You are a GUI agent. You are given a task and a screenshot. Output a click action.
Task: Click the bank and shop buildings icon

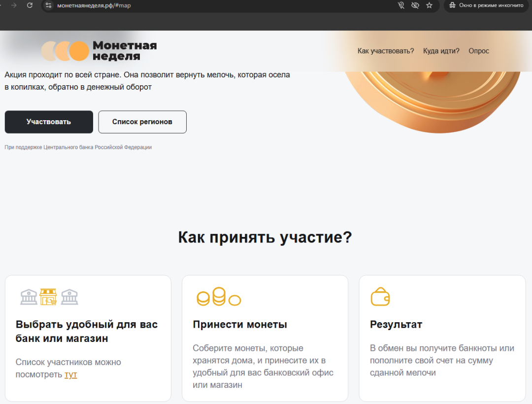tap(49, 297)
